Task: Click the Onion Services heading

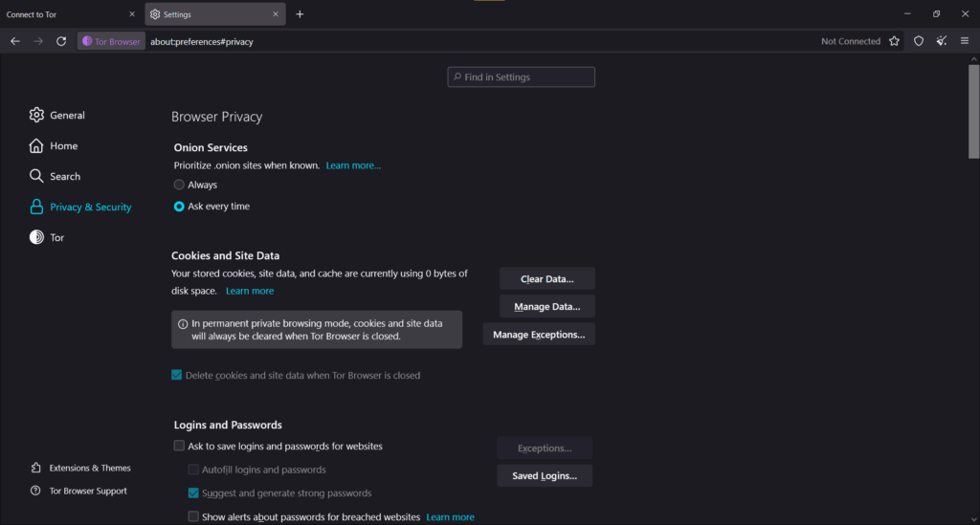Action: pyautogui.click(x=211, y=148)
